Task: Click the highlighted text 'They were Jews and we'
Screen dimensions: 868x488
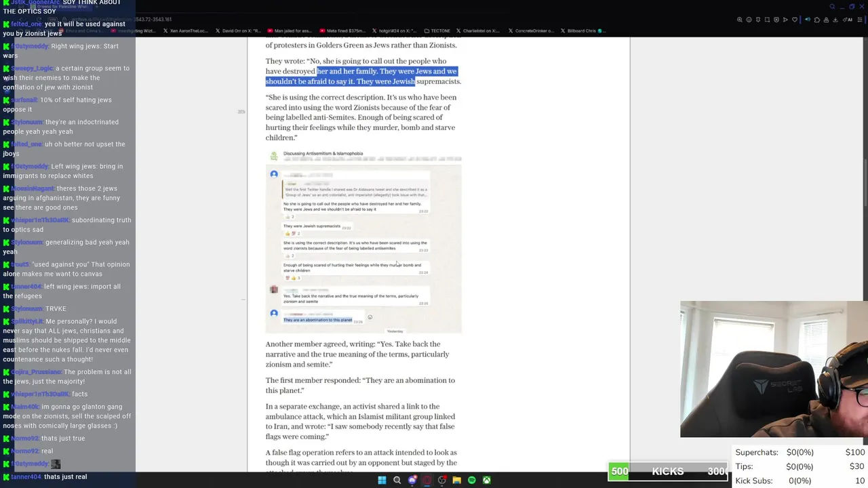Action: tap(418, 71)
